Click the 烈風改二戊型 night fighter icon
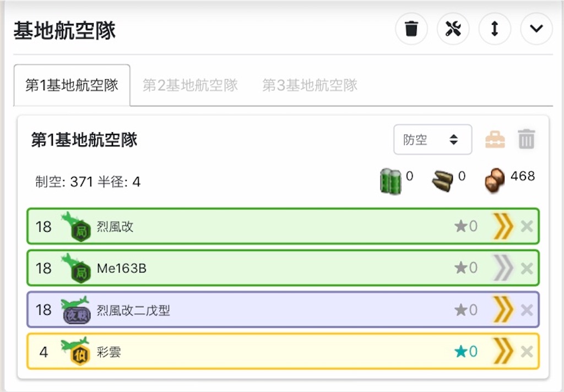564x392 pixels. (x=75, y=310)
